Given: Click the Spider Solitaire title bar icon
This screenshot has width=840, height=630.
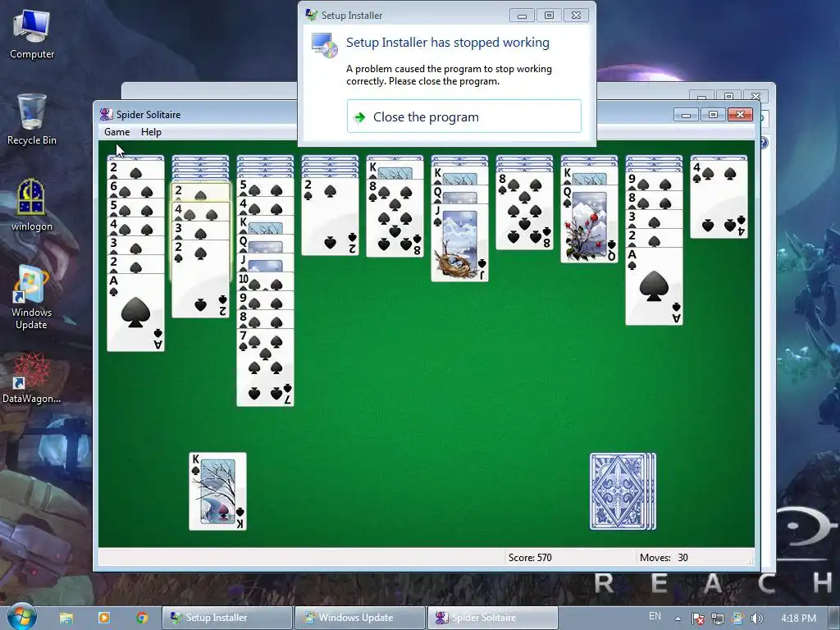Looking at the screenshot, I should 106,114.
